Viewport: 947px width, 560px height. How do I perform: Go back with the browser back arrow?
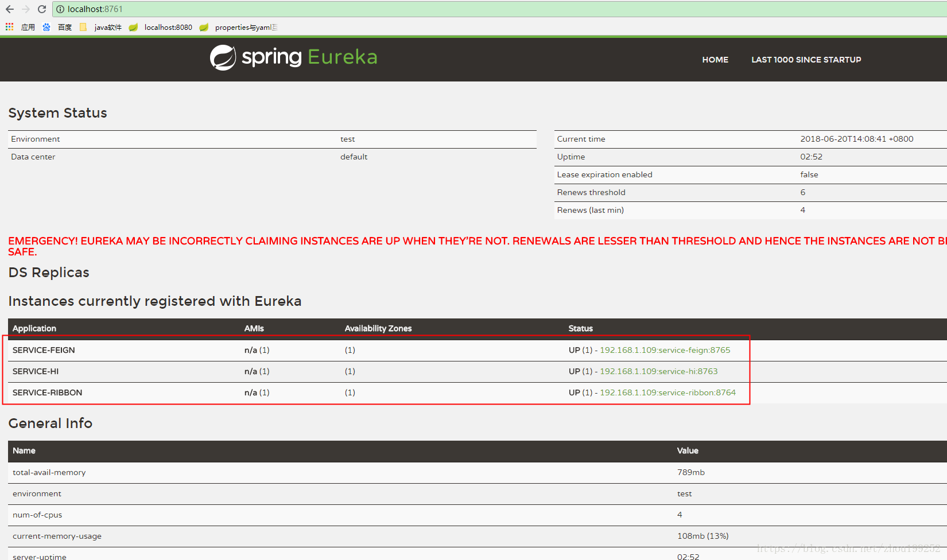(x=10, y=9)
